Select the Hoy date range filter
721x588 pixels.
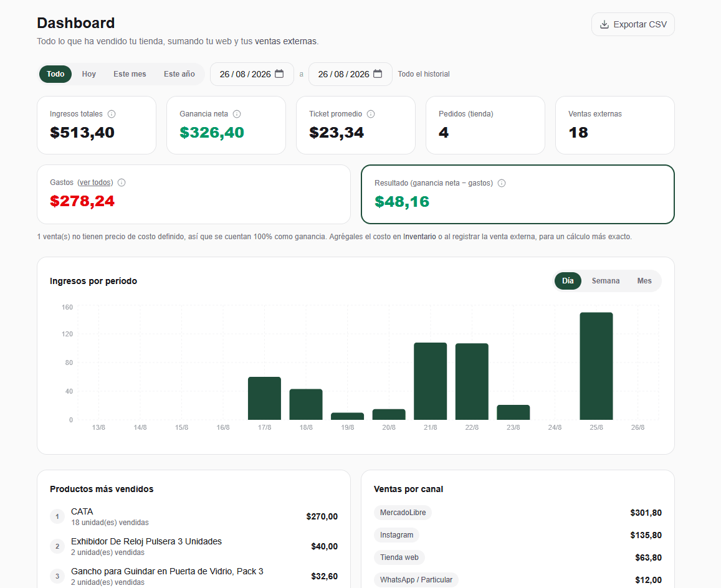(88, 74)
